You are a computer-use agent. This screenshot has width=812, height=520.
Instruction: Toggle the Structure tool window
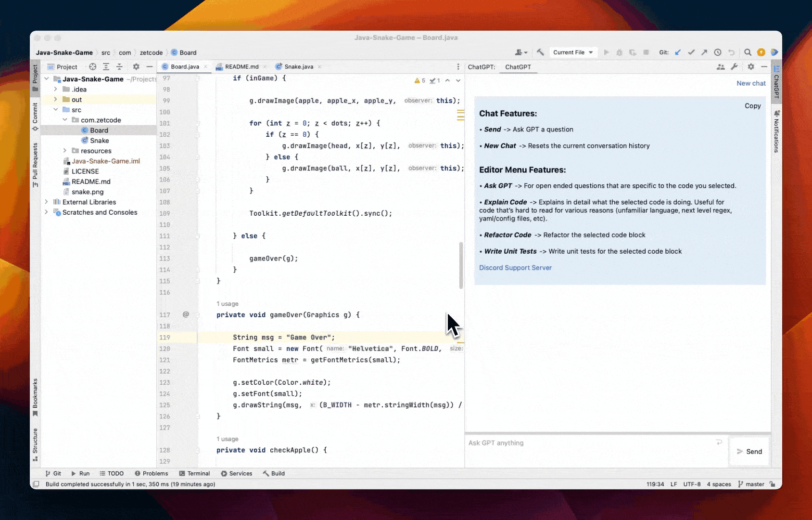[x=35, y=444]
